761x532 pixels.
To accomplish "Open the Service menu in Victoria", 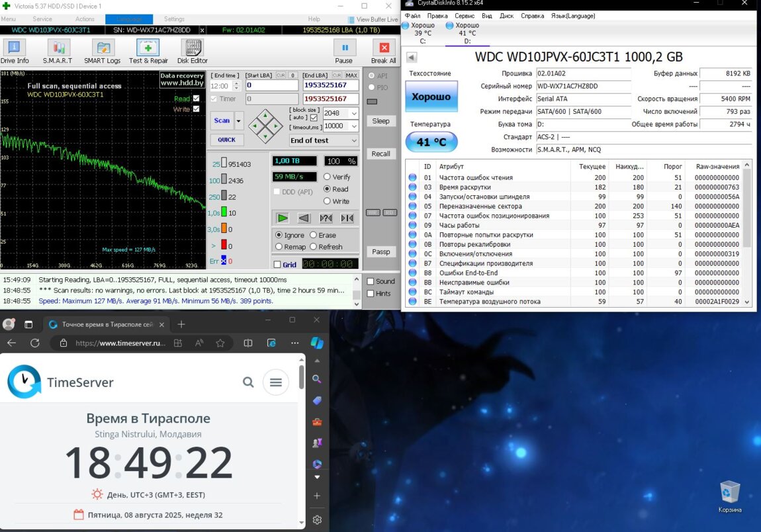I will coord(42,19).
